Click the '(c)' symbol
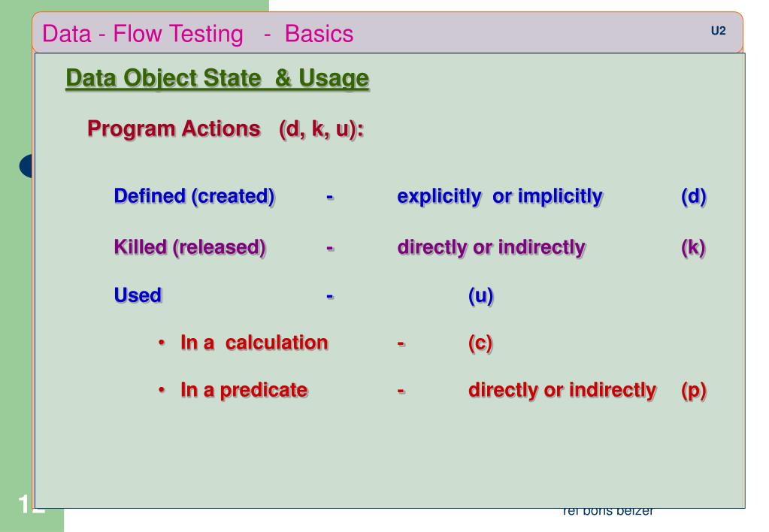 click(480, 343)
